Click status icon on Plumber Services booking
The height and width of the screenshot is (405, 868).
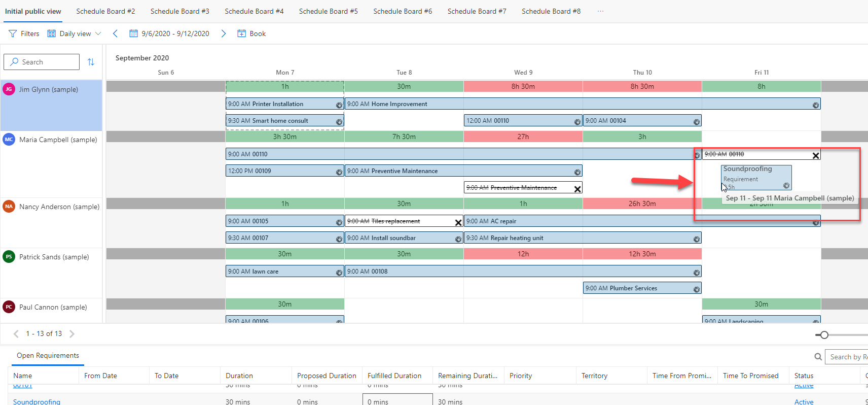pyautogui.click(x=697, y=289)
